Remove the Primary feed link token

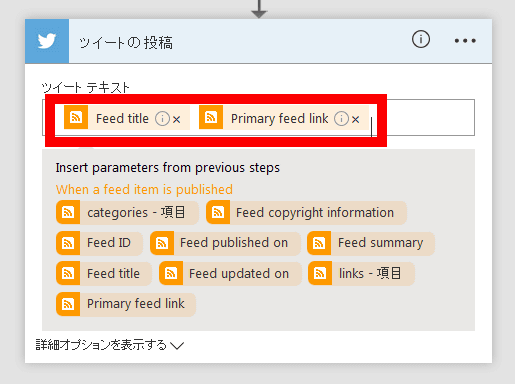356,119
